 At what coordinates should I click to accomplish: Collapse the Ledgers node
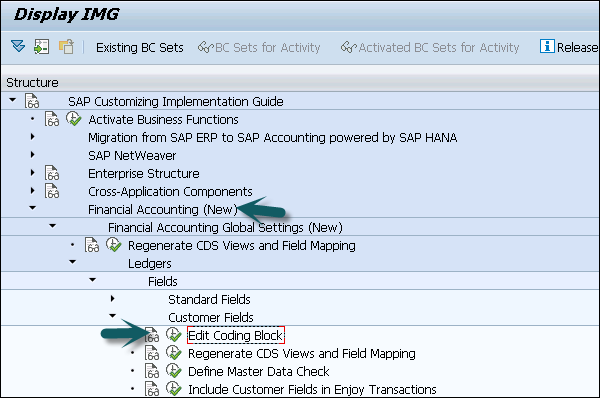pyautogui.click(x=72, y=262)
